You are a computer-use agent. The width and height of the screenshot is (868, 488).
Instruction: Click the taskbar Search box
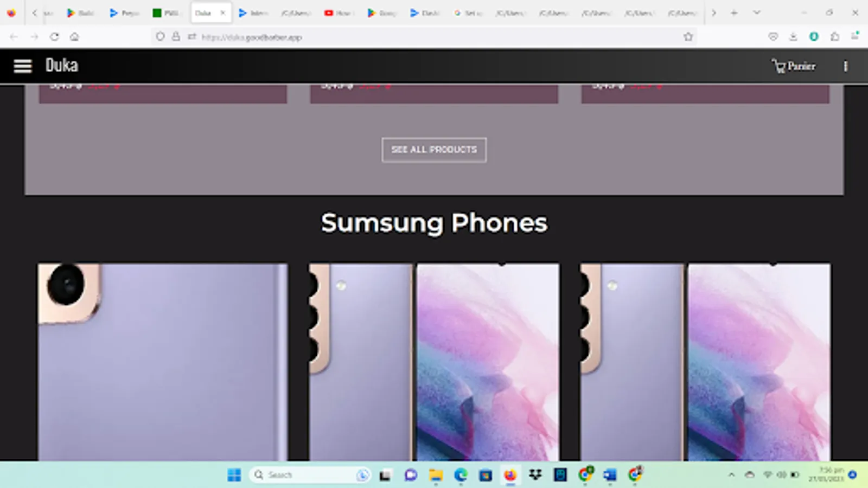310,476
